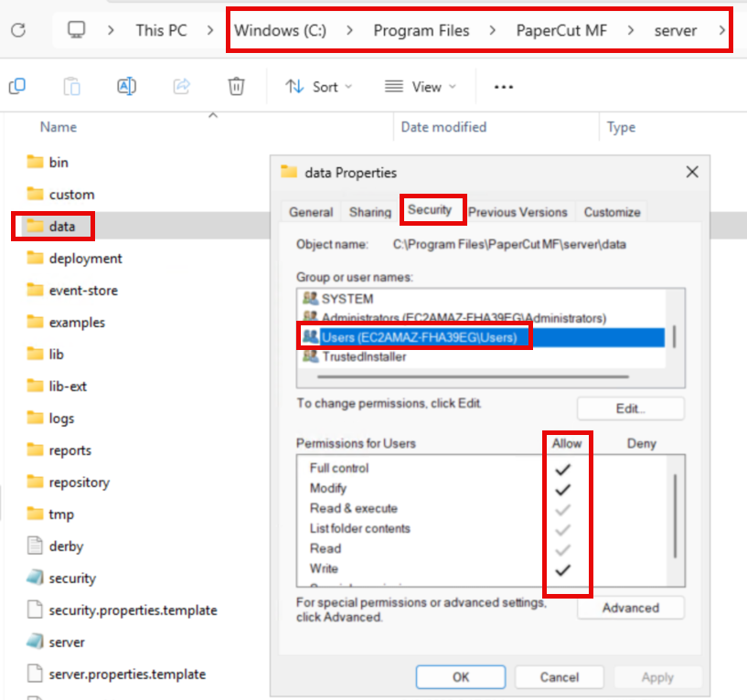Image resolution: width=747 pixels, height=700 pixels.
Task: Click the PC monitor icon in breadcrumb
Action: pos(76,30)
